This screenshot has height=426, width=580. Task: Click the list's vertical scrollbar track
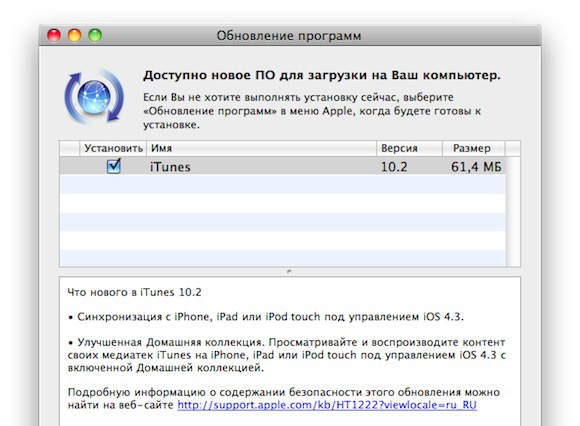click(x=513, y=212)
